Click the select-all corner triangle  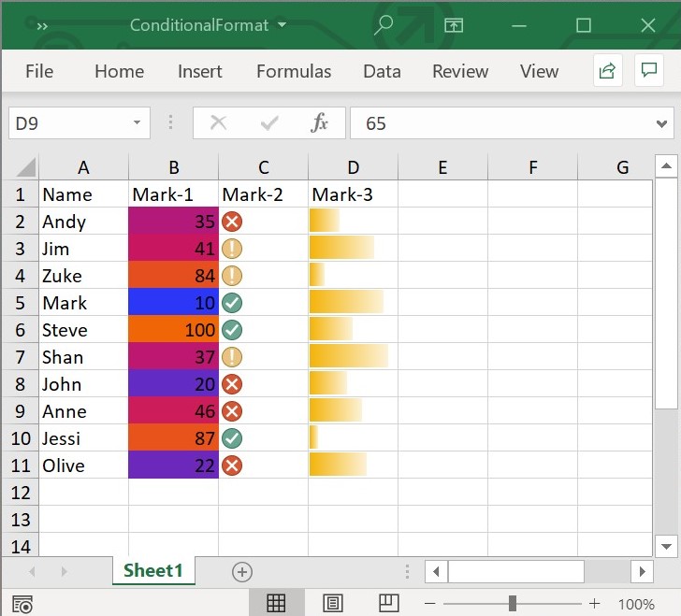(x=24, y=168)
